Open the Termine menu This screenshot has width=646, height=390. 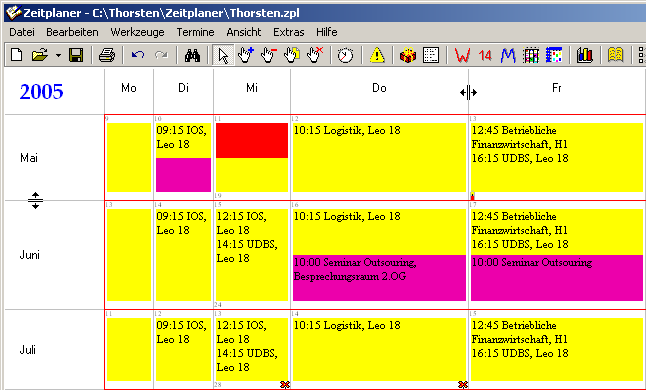(195, 32)
